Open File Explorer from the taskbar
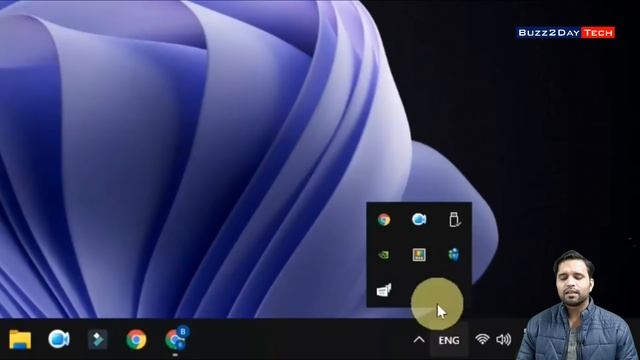The height and width of the screenshot is (360, 640). click(20, 339)
